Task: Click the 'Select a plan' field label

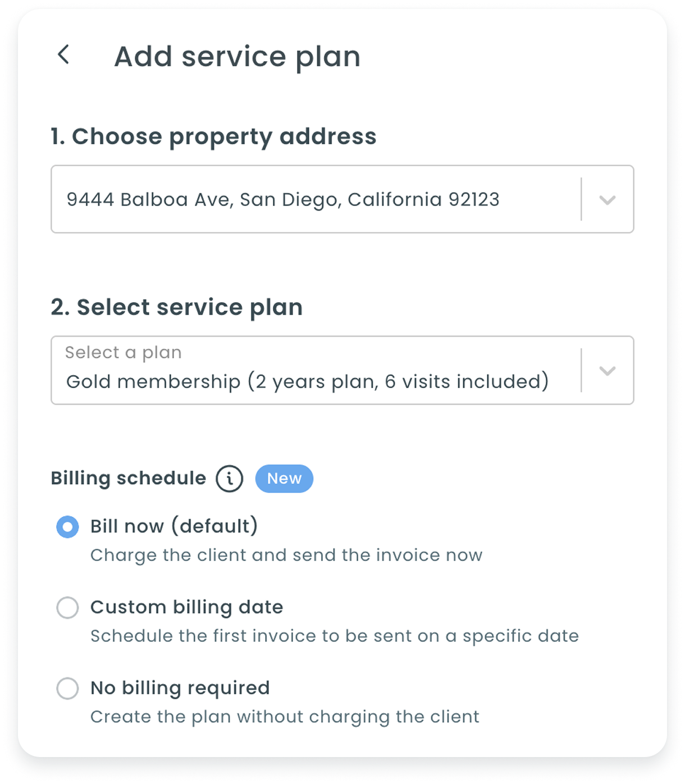Action: [x=124, y=353]
